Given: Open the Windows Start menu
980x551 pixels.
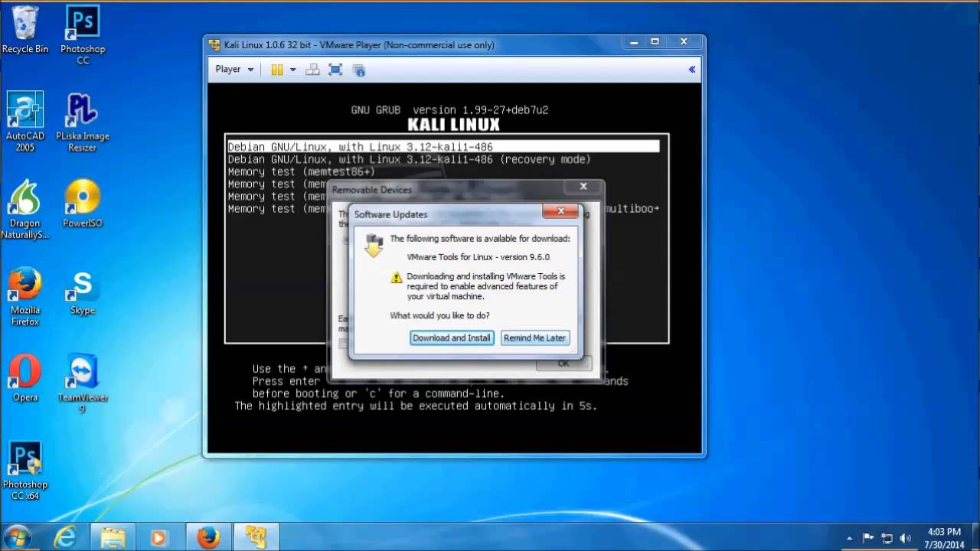Looking at the screenshot, I should 18,537.
